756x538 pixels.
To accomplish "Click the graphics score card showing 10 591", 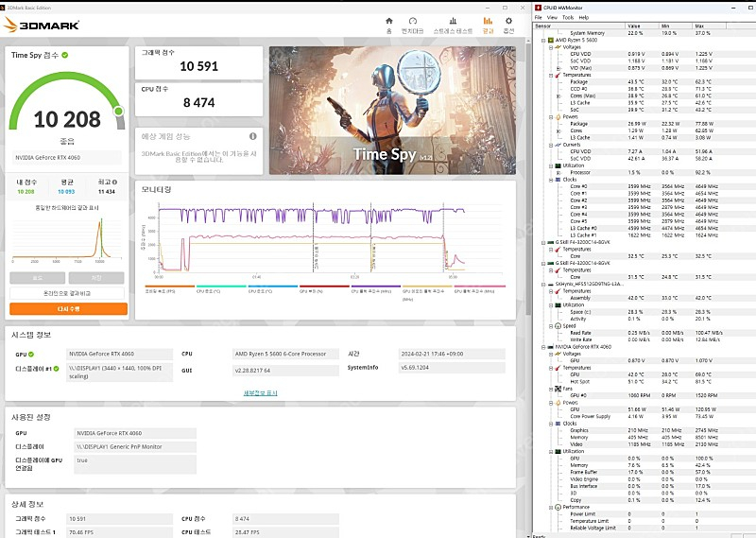I will 198,62.
